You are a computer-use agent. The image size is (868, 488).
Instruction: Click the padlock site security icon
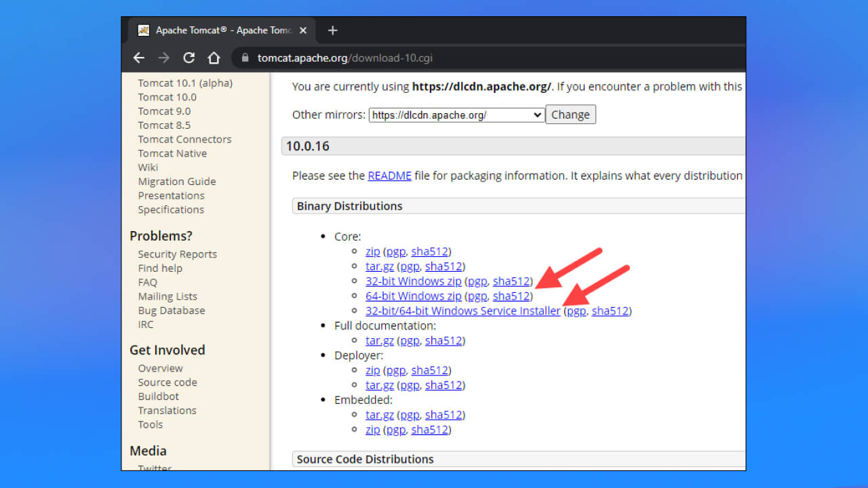point(245,58)
